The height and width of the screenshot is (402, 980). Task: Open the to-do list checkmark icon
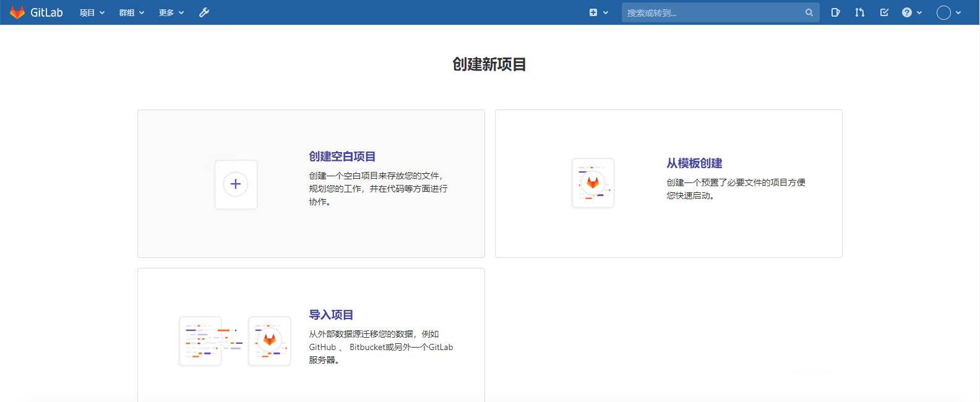point(885,12)
